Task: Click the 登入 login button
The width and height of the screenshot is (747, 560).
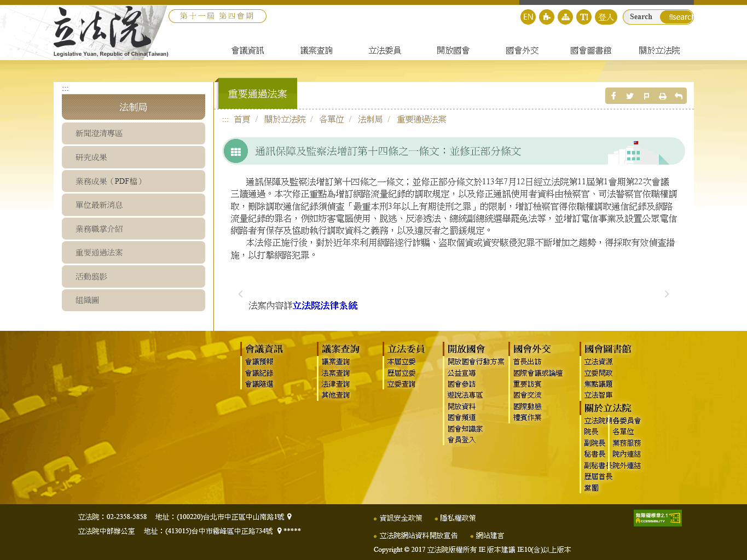Action: 606,17
